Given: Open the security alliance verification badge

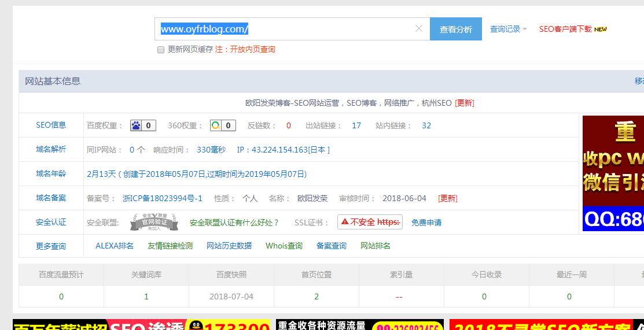Looking at the screenshot, I should (x=154, y=222).
